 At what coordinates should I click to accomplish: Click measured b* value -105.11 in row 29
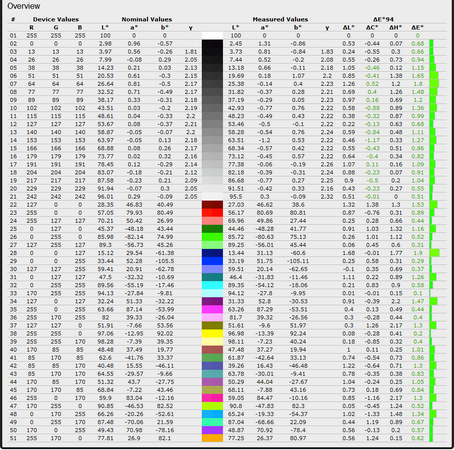298,261
